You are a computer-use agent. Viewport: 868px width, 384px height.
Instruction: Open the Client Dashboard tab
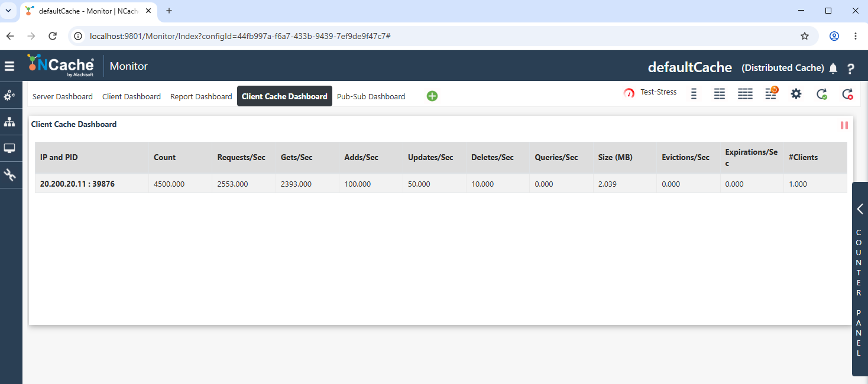[x=131, y=96]
